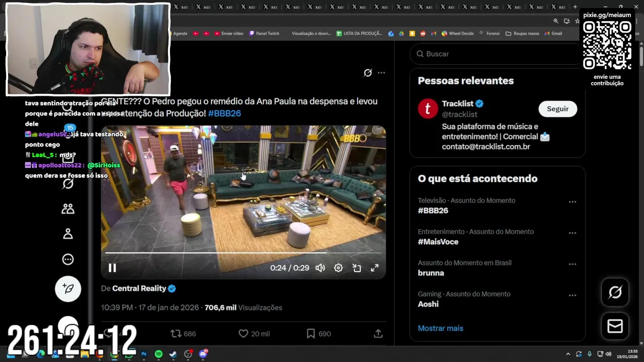
Task: Open the floating Grok button
Action: pyautogui.click(x=615, y=292)
